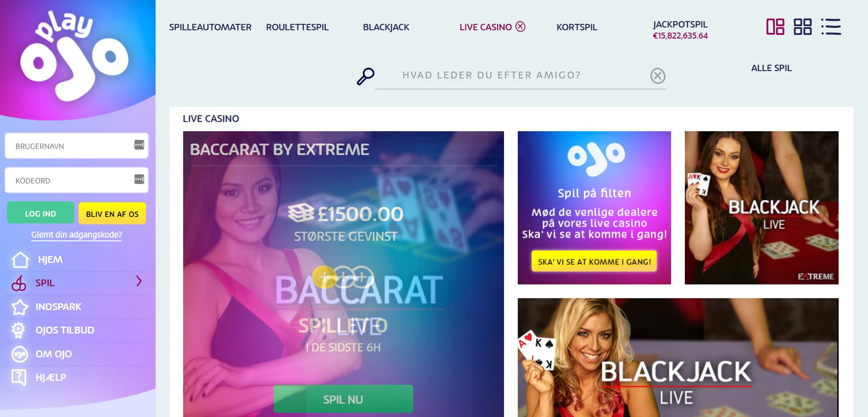This screenshot has width=868, height=417.
Task: Open the Hjem house icon
Action: tap(20, 259)
